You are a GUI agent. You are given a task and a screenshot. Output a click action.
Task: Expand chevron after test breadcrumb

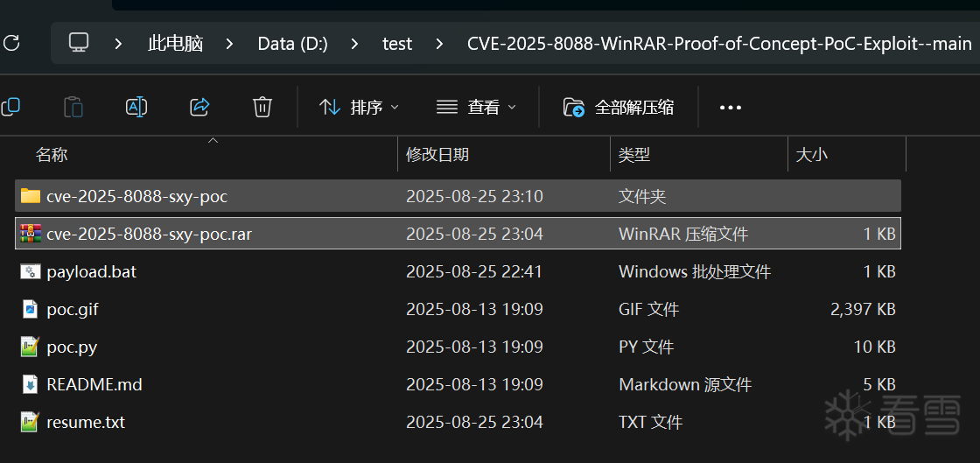(439, 44)
